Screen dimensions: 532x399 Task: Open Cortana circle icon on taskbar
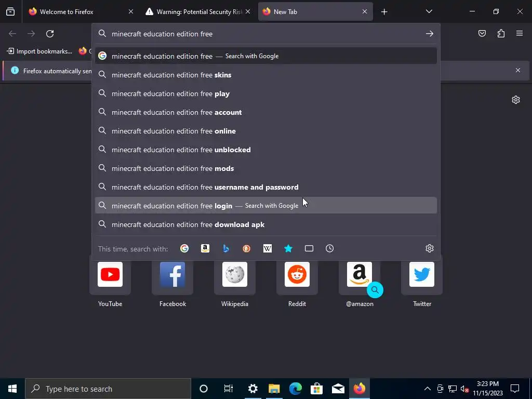[x=204, y=389]
